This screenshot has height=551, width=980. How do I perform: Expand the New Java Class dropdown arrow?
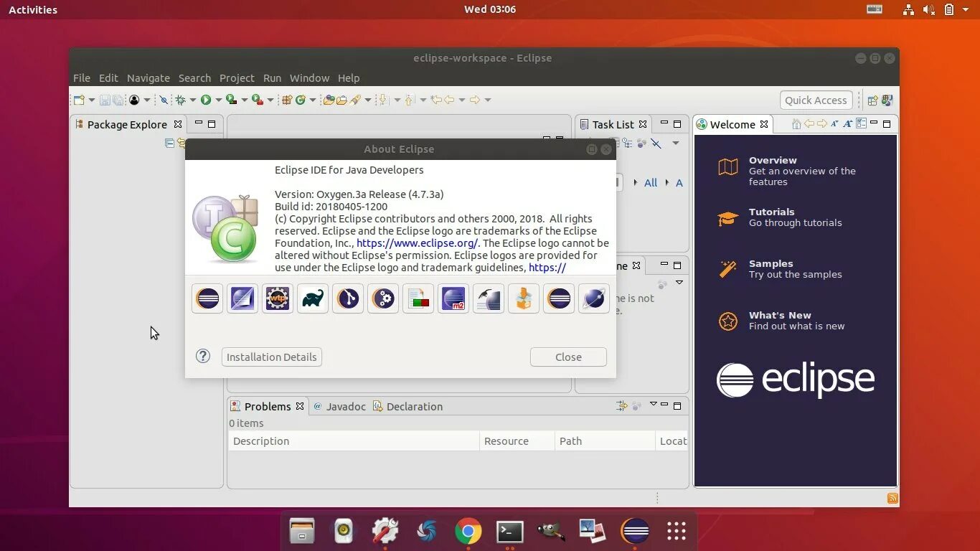[x=312, y=100]
